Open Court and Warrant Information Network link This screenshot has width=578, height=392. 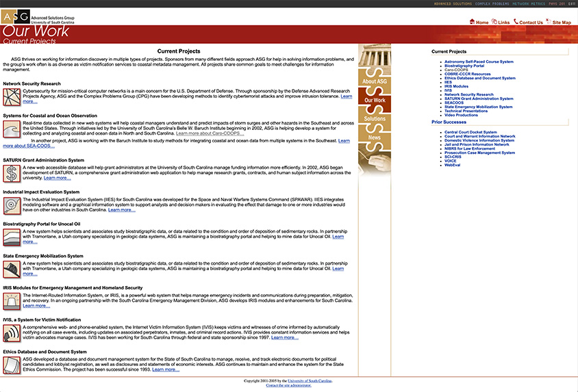[479, 136]
